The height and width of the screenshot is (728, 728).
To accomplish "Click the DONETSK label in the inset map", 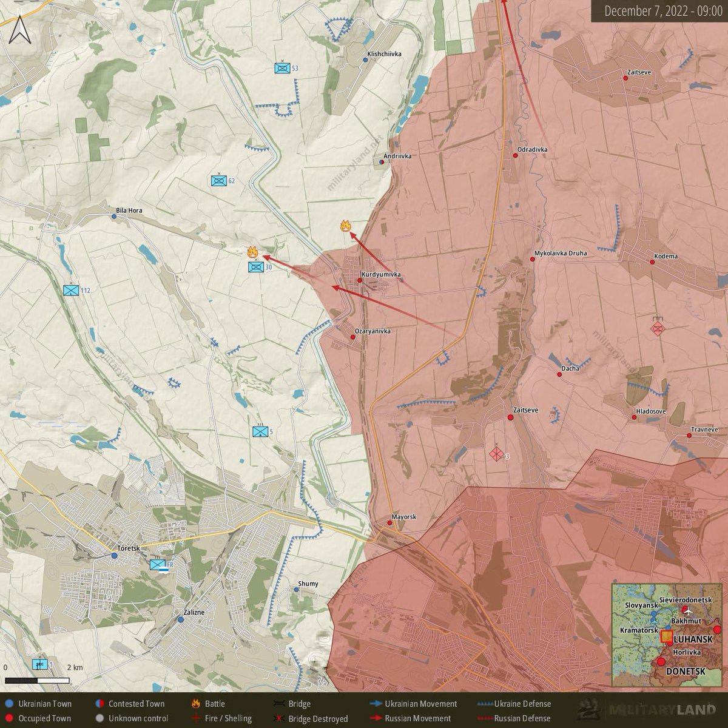I will click(x=686, y=672).
